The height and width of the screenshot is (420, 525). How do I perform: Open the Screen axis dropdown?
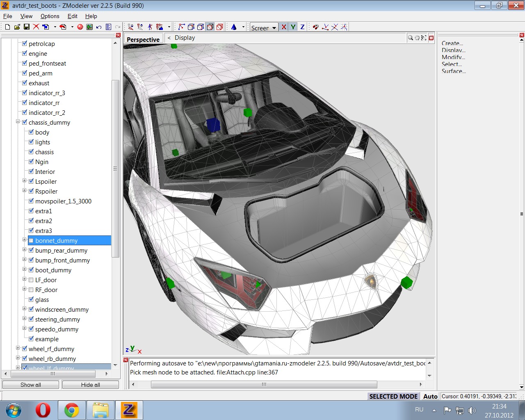point(264,27)
